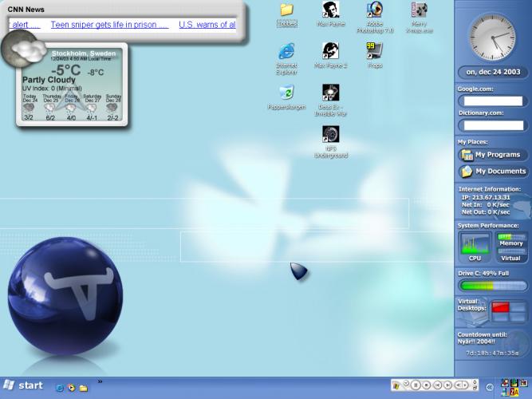Open My Documents from the sidebar
This screenshot has width=532, height=399.
point(492,171)
